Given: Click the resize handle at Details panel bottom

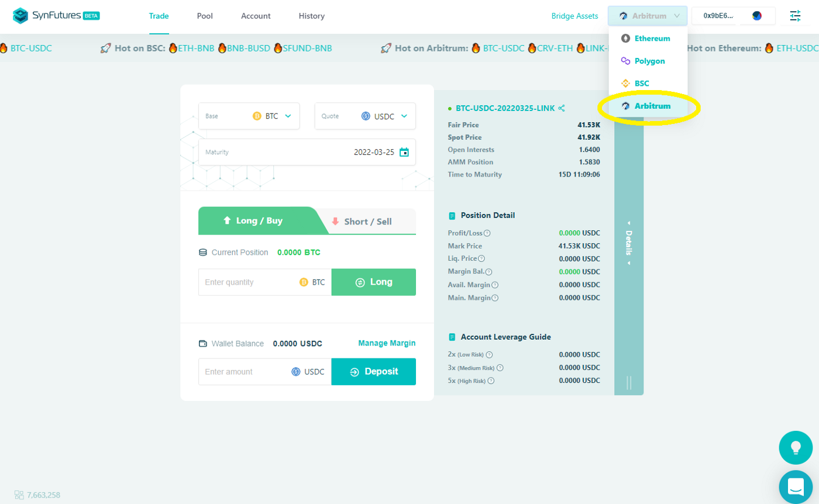Looking at the screenshot, I should point(629,383).
